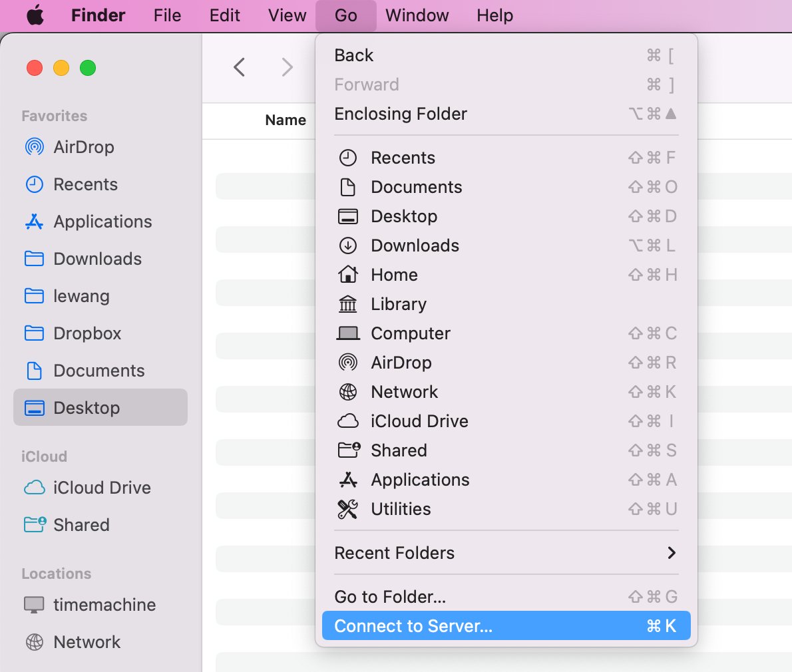This screenshot has height=672, width=792.
Task: Open the Apple menu
Action: point(35,15)
